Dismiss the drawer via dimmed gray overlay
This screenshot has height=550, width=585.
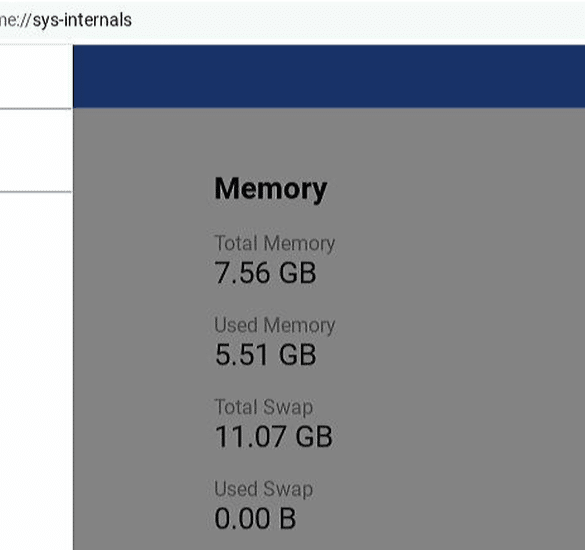459,328
